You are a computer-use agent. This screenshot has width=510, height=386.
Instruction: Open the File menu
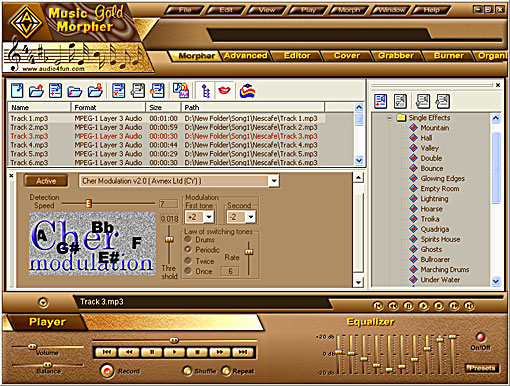(x=185, y=10)
